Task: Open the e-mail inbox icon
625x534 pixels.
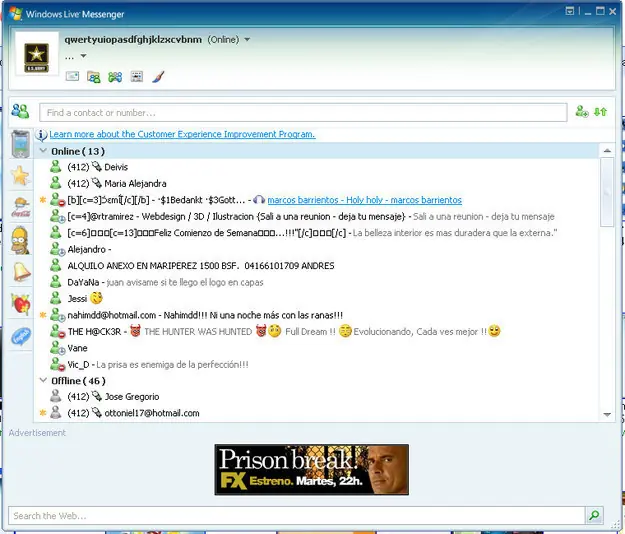Action: (x=72, y=76)
